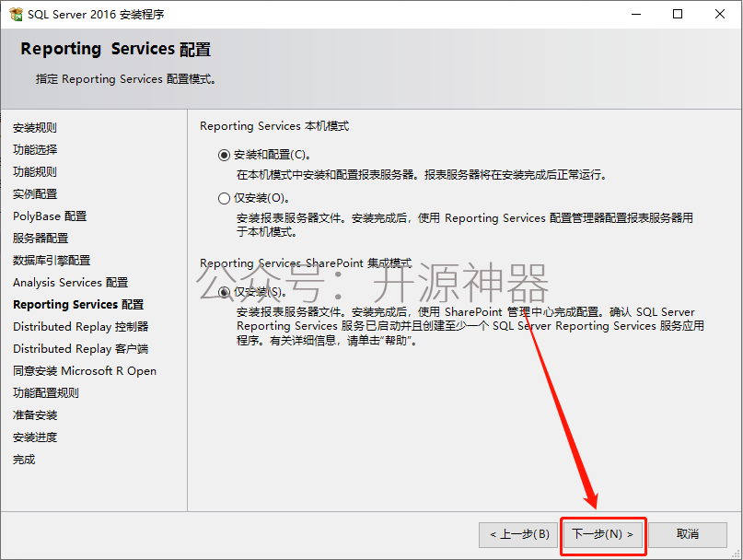
Task: Go to next step with 下一步(N)
Action: tap(603, 535)
